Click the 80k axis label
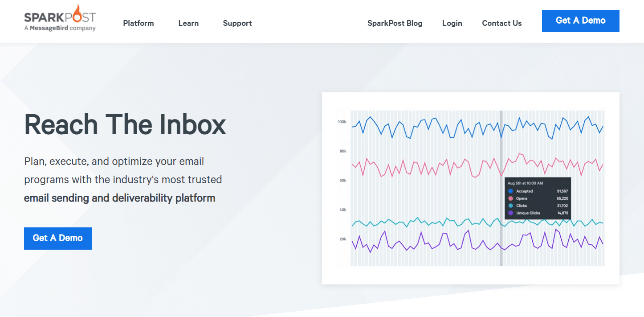The width and height of the screenshot is (644, 317). (343, 151)
